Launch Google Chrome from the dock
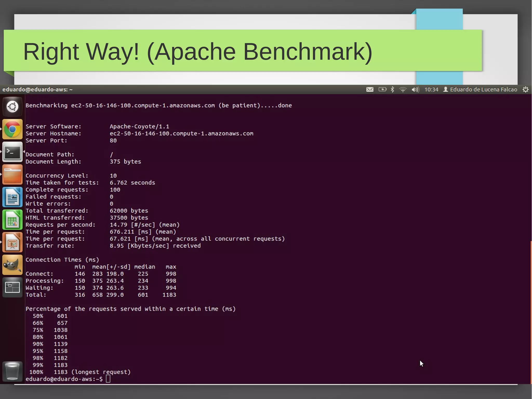Image resolution: width=532 pixels, height=399 pixels. pos(12,129)
